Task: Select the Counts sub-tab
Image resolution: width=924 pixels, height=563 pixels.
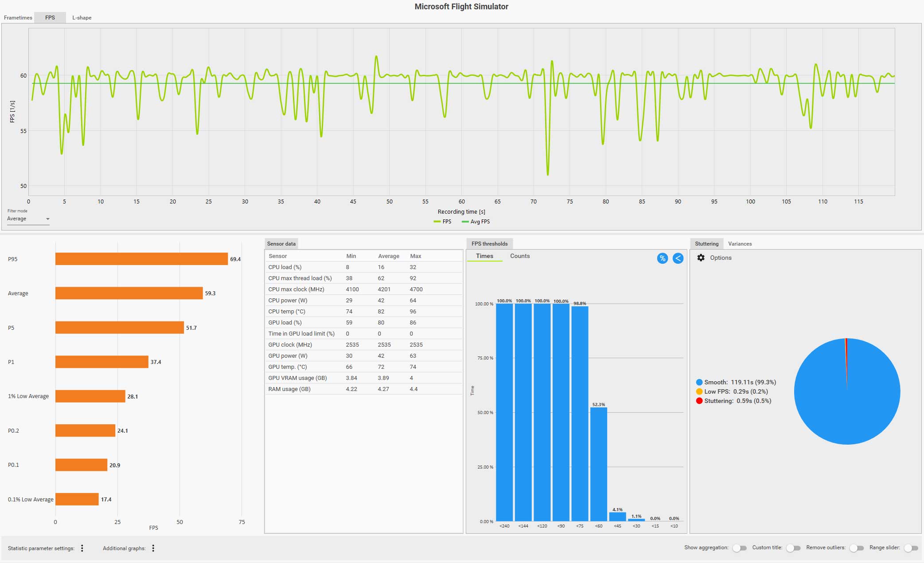Action: pos(519,256)
